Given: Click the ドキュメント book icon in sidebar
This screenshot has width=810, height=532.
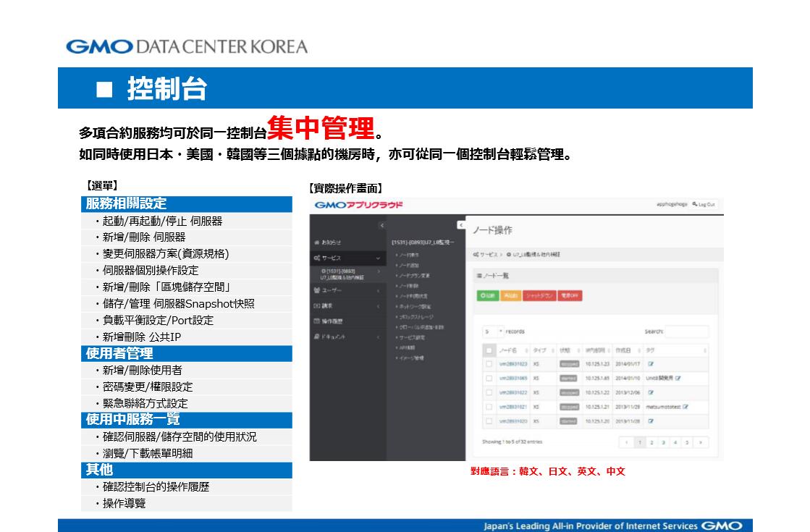Looking at the screenshot, I should tap(316, 337).
